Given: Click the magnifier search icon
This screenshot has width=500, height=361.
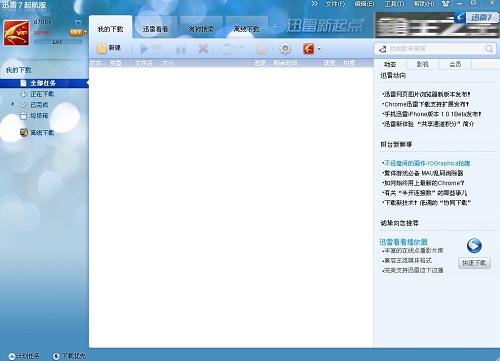Looking at the screenshot, I should point(489,49).
